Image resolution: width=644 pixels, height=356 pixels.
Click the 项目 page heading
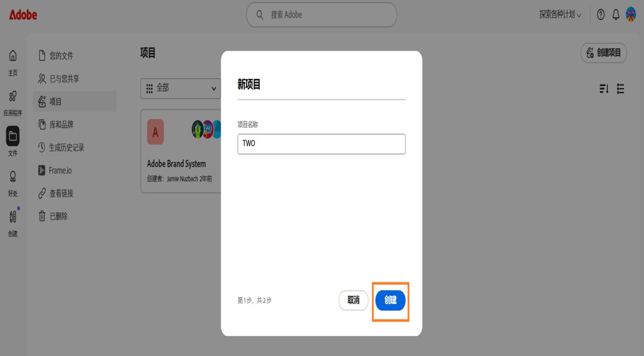point(148,53)
